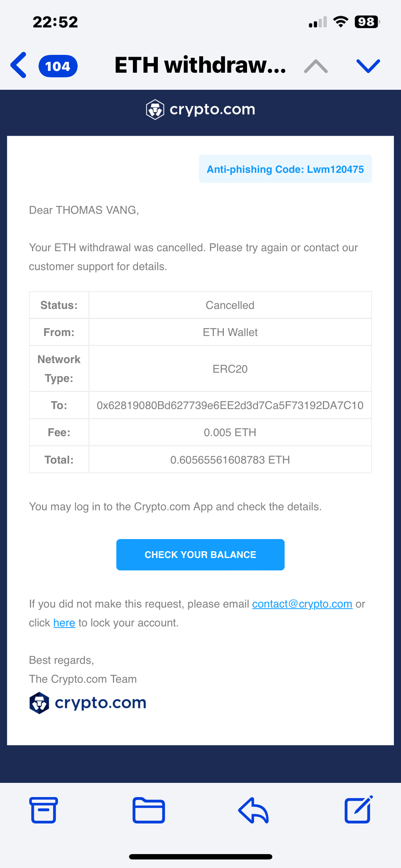
Task: Open the 104 unread messages badge
Action: pos(58,66)
